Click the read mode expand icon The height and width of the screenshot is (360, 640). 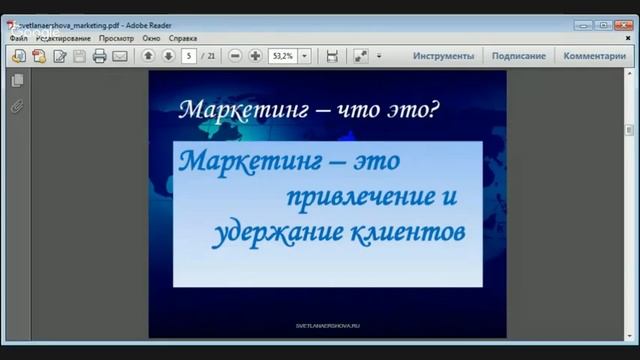tap(360, 56)
